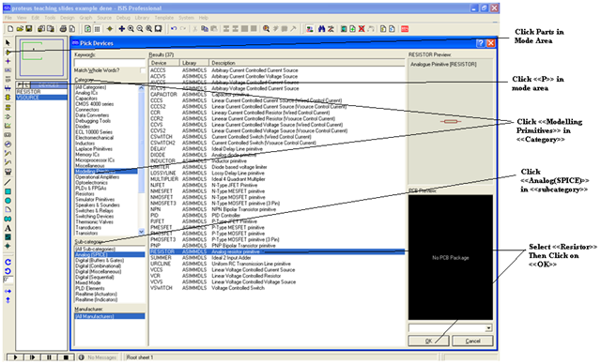Open the Design menu
Viewport: 601px width, 364px height.
coord(67,18)
